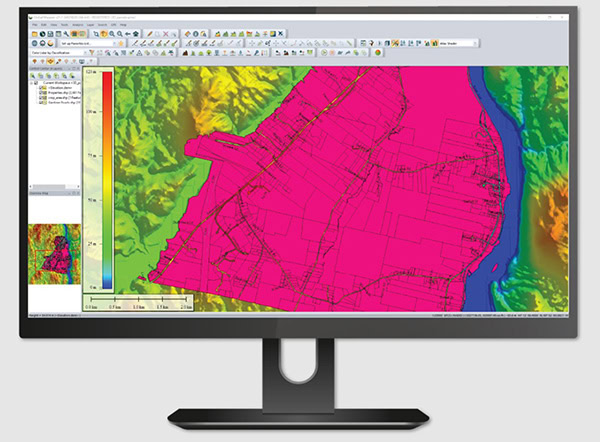600x442 pixels.
Task: Select the Elevation layer name in Control Center
Action: [60, 88]
